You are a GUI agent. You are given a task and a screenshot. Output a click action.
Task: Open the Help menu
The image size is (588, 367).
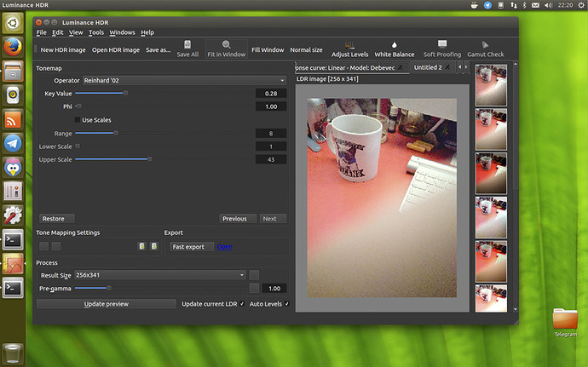coord(147,32)
